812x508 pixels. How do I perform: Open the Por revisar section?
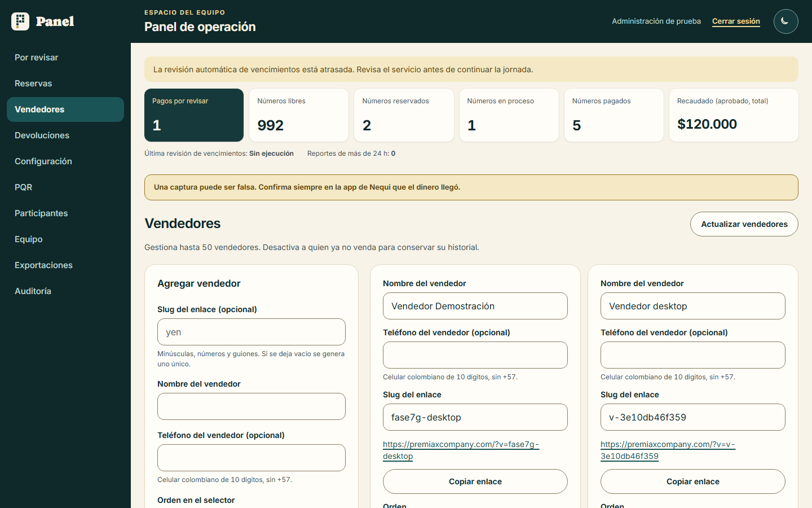tap(65, 58)
